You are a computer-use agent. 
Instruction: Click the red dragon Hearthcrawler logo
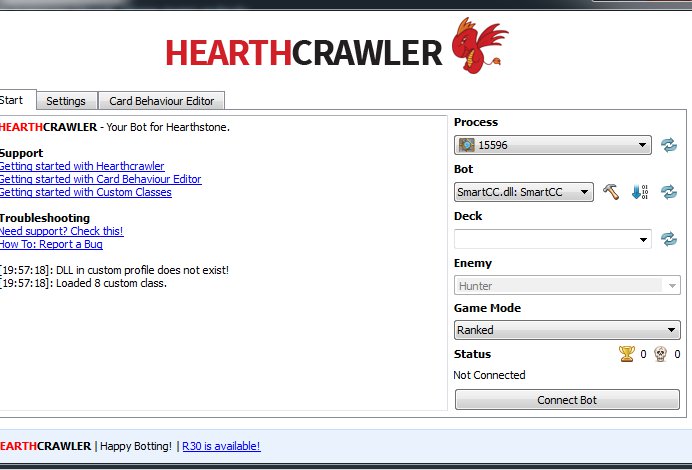(479, 45)
